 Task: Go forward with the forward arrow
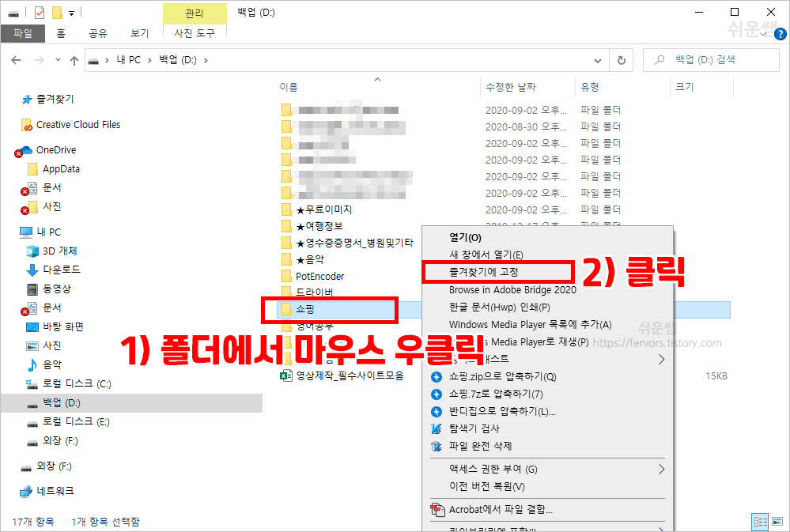coord(40,60)
